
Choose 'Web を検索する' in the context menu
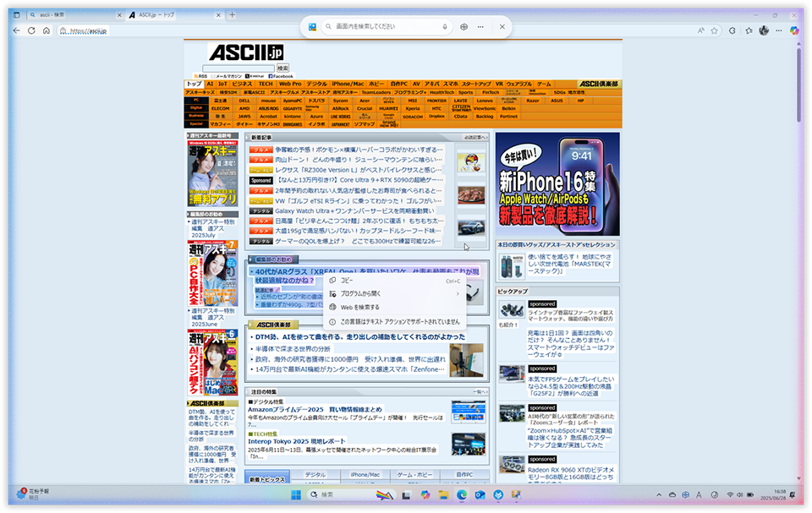point(359,308)
